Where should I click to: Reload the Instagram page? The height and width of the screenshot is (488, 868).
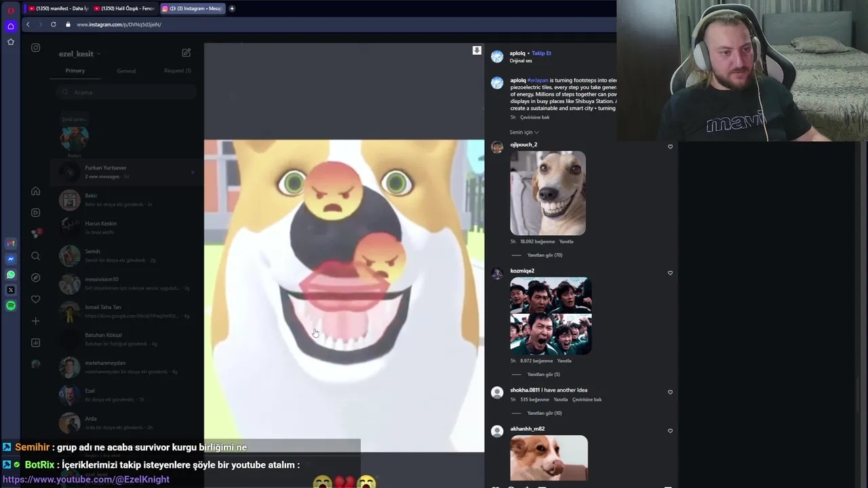(x=53, y=24)
